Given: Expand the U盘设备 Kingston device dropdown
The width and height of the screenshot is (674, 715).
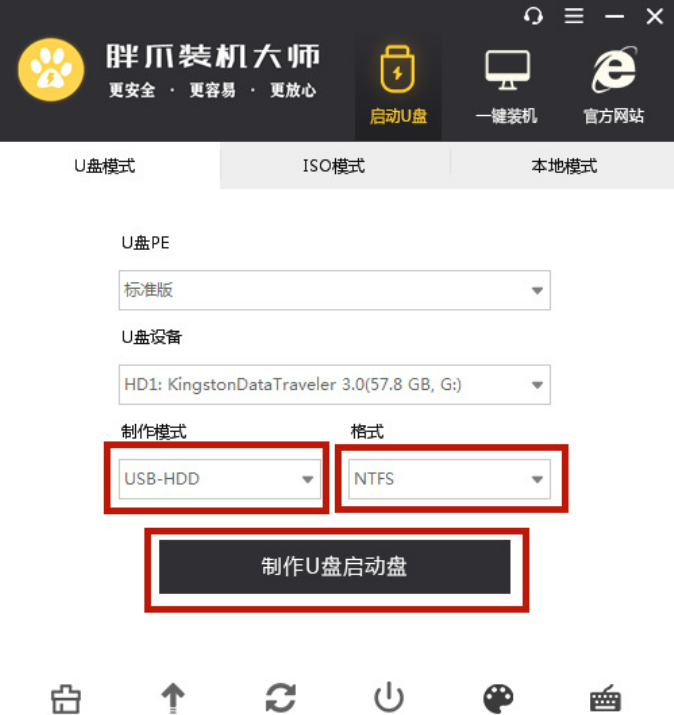Looking at the screenshot, I should 335,384.
